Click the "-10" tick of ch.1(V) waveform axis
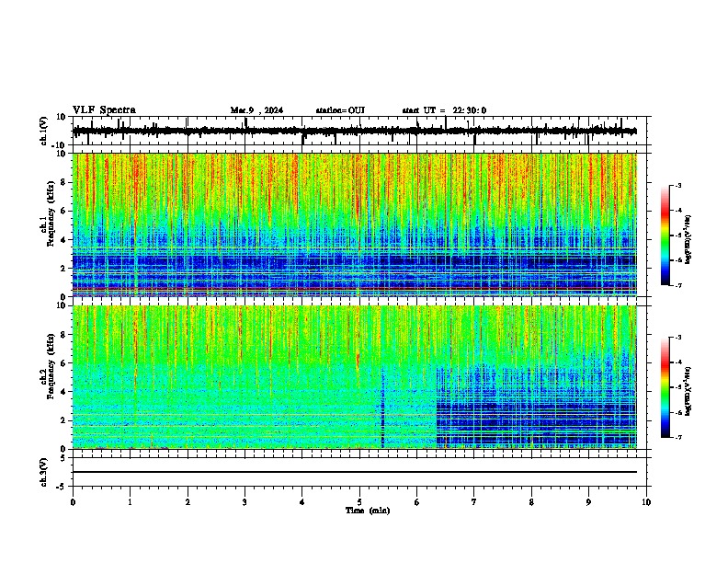 (60, 145)
